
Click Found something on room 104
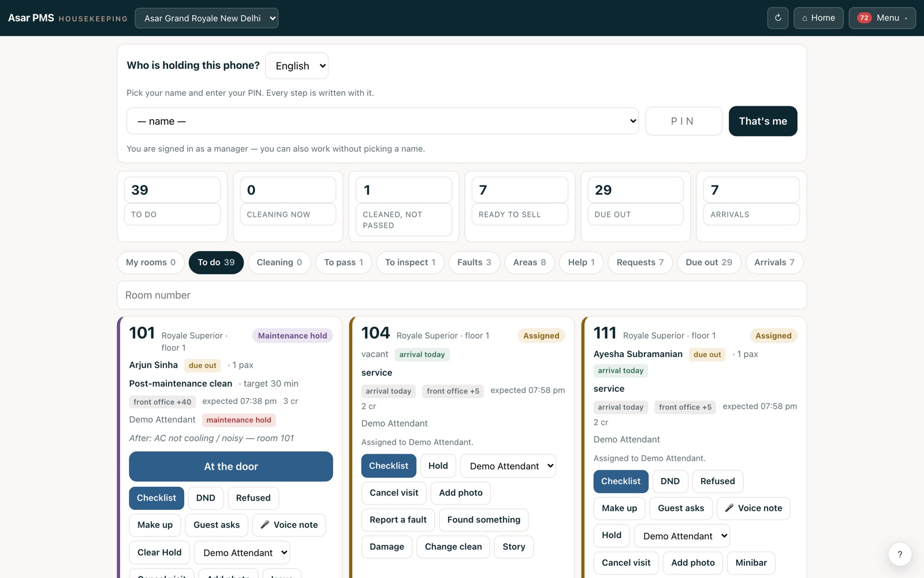(484, 520)
